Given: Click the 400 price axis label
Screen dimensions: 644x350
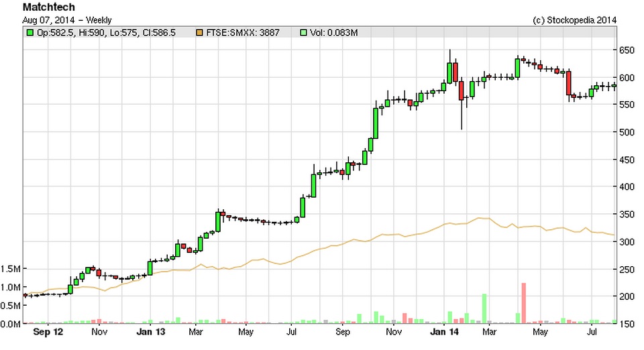Looking at the screenshot, I should coord(627,186).
